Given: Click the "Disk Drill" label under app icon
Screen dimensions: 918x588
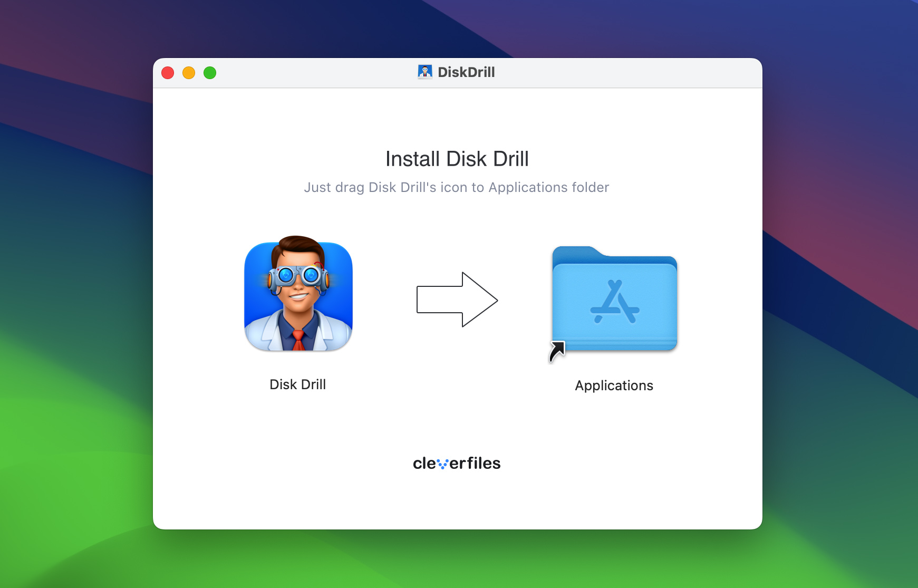Looking at the screenshot, I should click(x=298, y=384).
